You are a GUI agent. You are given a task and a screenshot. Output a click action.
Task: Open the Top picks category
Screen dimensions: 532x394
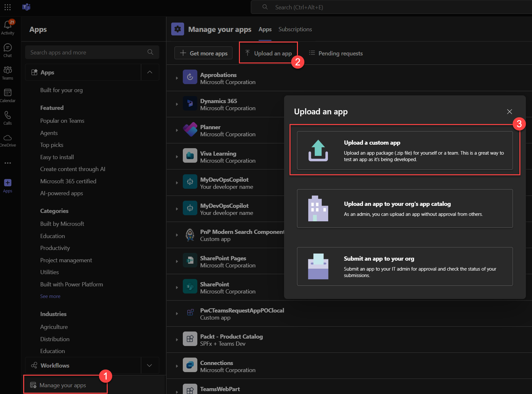[x=52, y=145]
